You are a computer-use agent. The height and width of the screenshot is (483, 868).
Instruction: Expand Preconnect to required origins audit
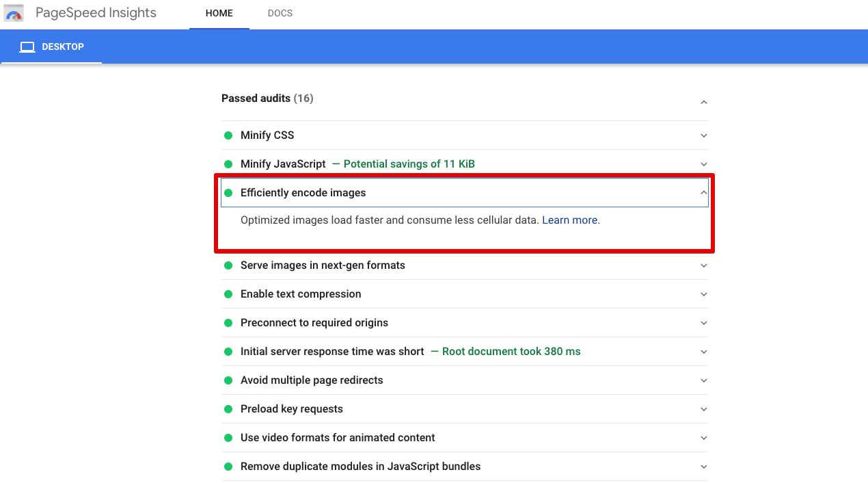tap(704, 323)
